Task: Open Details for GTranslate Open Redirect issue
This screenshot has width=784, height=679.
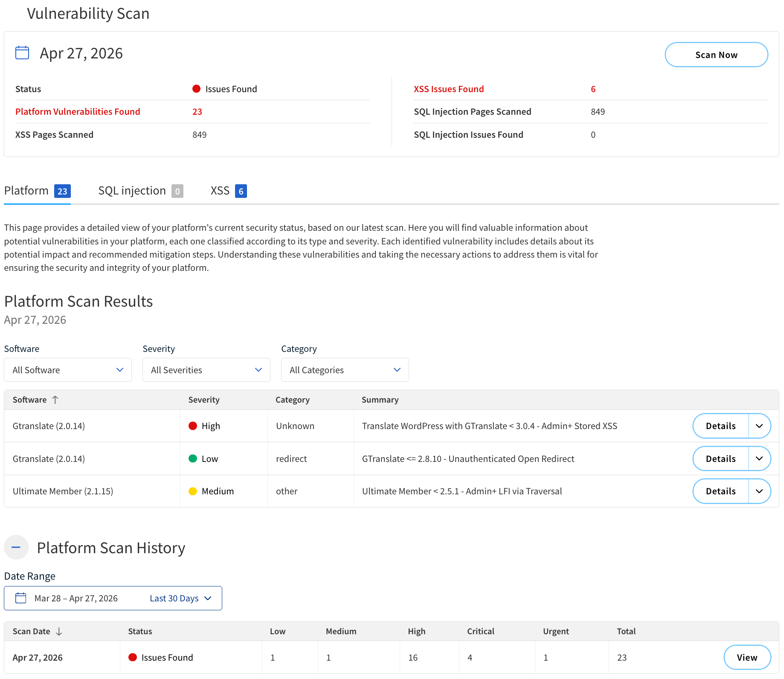Action: (x=720, y=458)
